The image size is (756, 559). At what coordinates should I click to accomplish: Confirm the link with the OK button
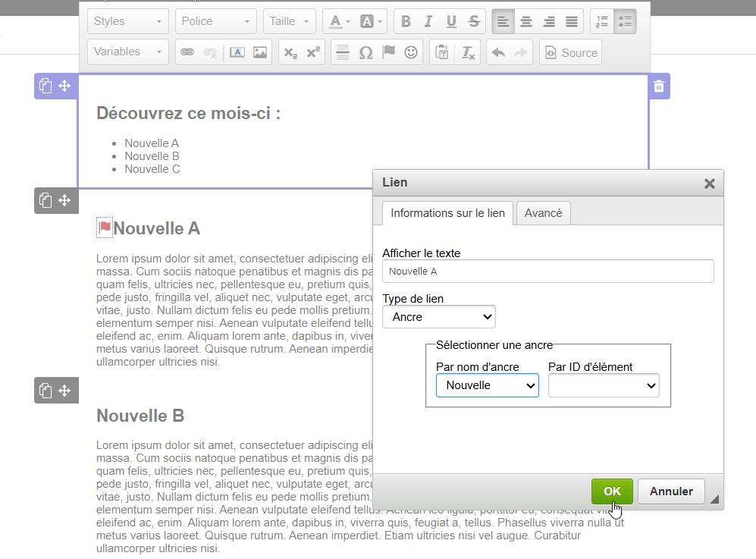[612, 491]
